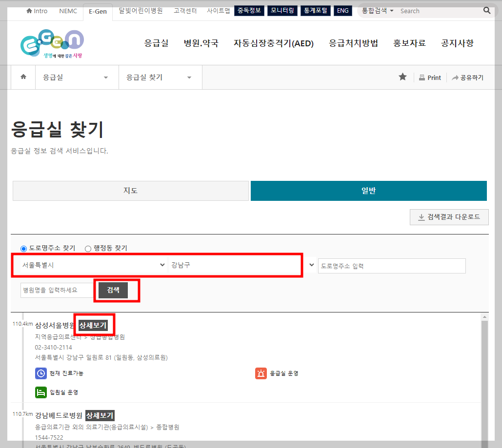This screenshot has width=502, height=448.
Task: Click the 응급실 운영 siren icon
Action: click(261, 373)
